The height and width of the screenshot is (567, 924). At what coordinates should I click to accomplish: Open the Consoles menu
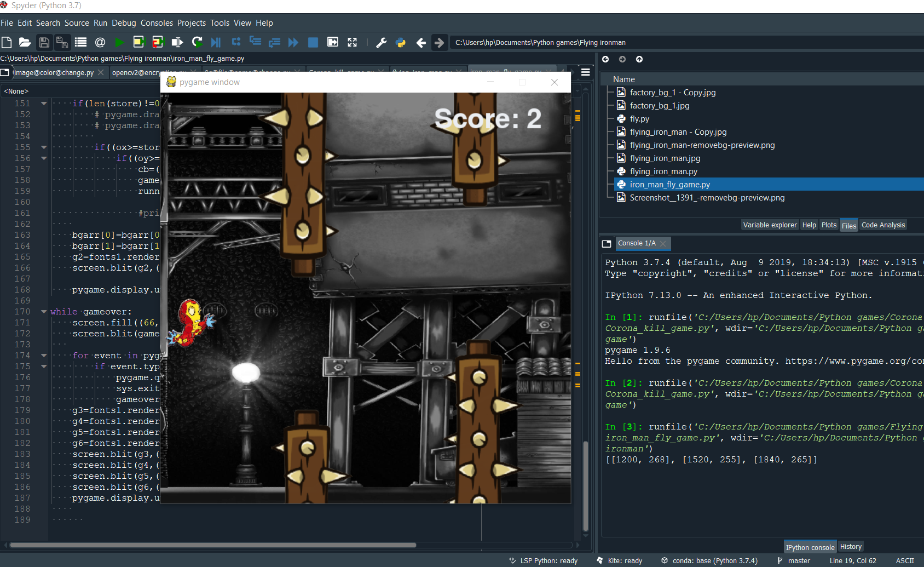[x=157, y=23]
